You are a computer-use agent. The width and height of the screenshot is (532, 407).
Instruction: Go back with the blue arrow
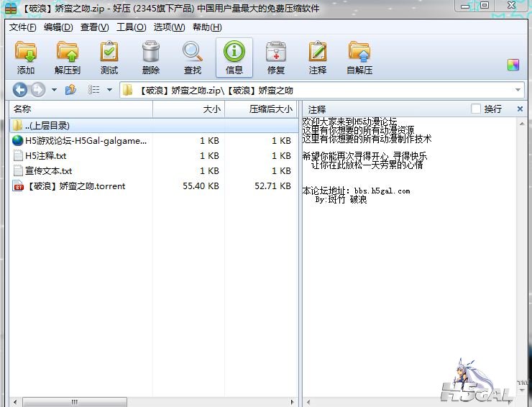[x=20, y=90]
